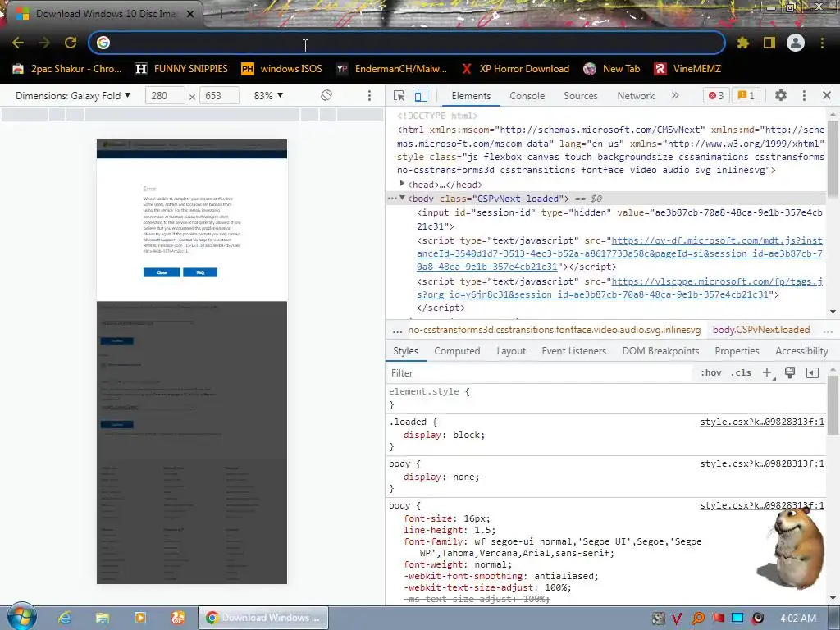Image resolution: width=840 pixels, height=630 pixels.
Task: Click the rendering emulation paintbrush icon
Action: (790, 373)
